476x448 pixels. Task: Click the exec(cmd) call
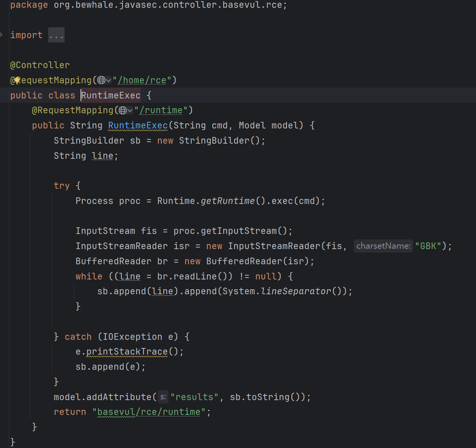click(296, 201)
